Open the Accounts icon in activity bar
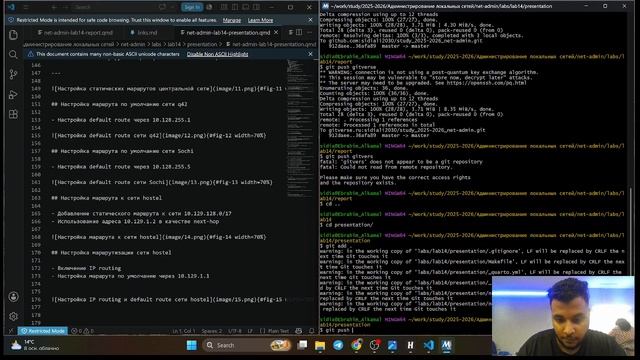 pyautogui.click(x=13, y=297)
